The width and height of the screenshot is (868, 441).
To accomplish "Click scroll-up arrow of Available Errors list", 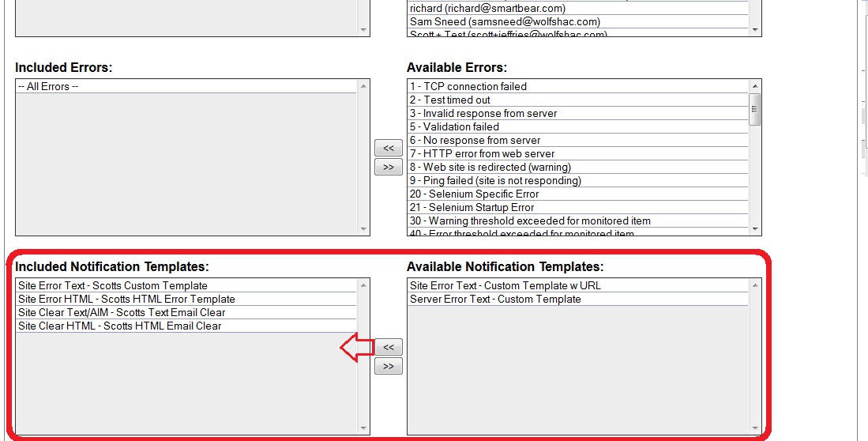I will [755, 86].
